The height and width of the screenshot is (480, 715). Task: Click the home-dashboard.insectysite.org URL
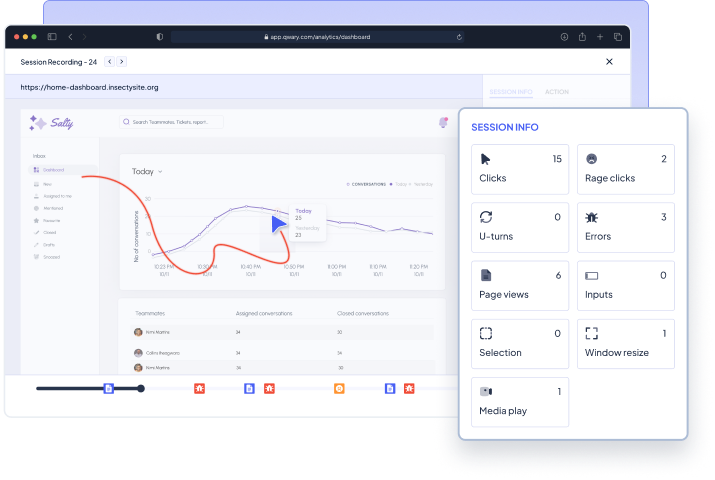89,87
